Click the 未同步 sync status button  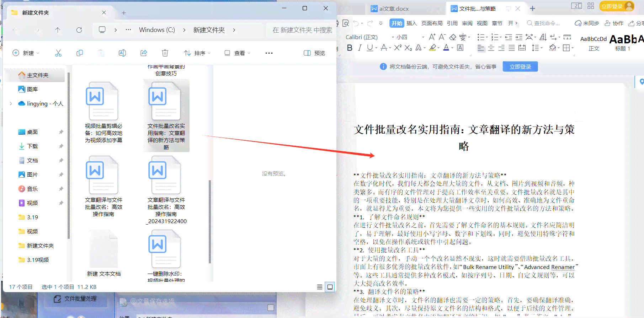[x=587, y=23]
